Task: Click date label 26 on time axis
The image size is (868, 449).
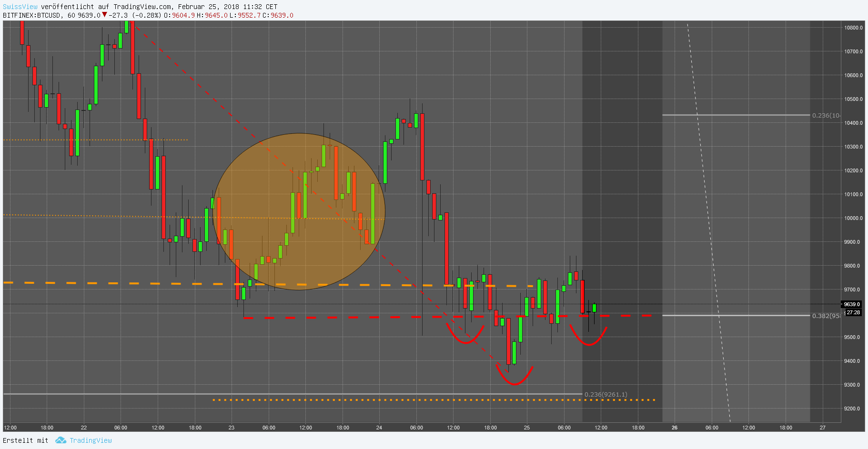Action: coord(675,428)
